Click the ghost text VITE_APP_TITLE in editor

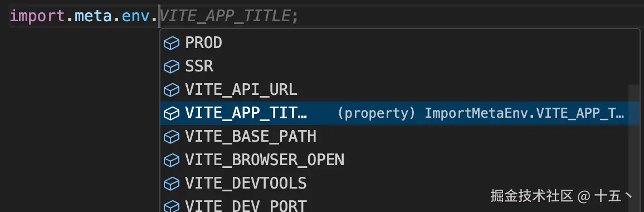[225, 17]
